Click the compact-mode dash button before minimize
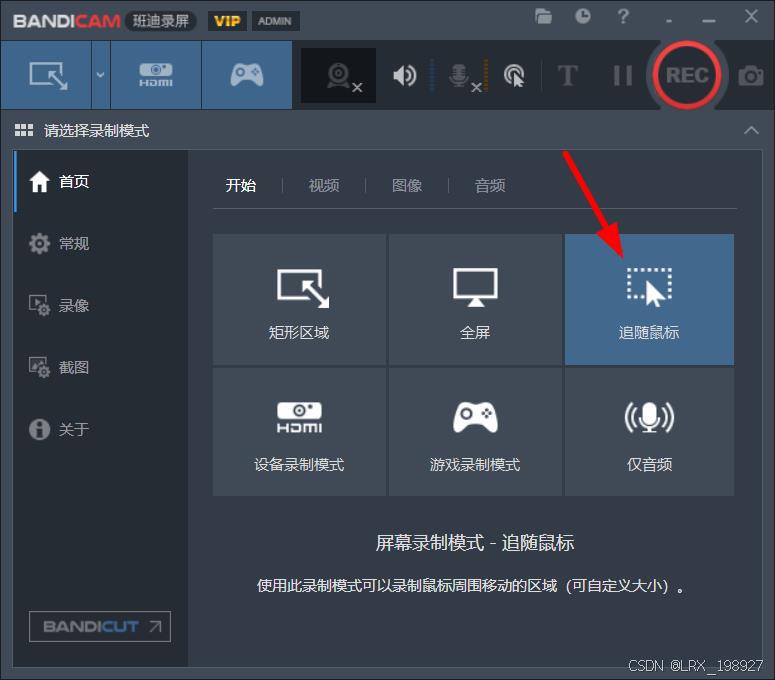This screenshot has height=680, width=775. click(669, 21)
